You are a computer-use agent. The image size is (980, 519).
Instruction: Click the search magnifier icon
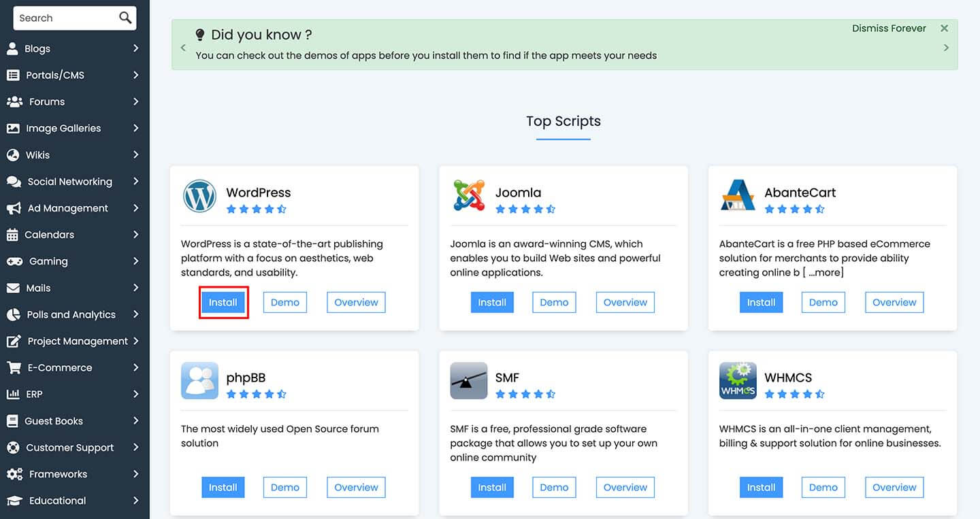click(x=125, y=18)
